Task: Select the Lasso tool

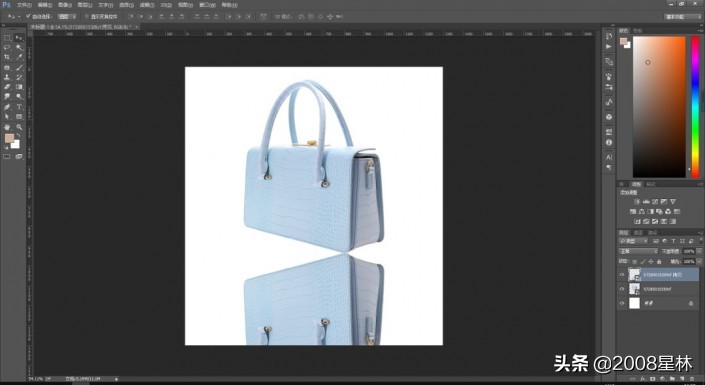Action: pyautogui.click(x=7, y=48)
